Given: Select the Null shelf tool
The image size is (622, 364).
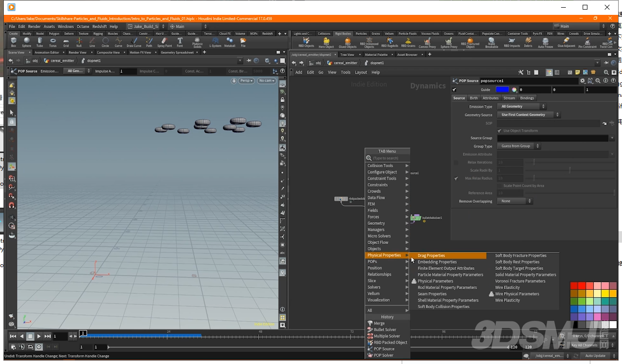Looking at the screenshot, I should [79, 43].
